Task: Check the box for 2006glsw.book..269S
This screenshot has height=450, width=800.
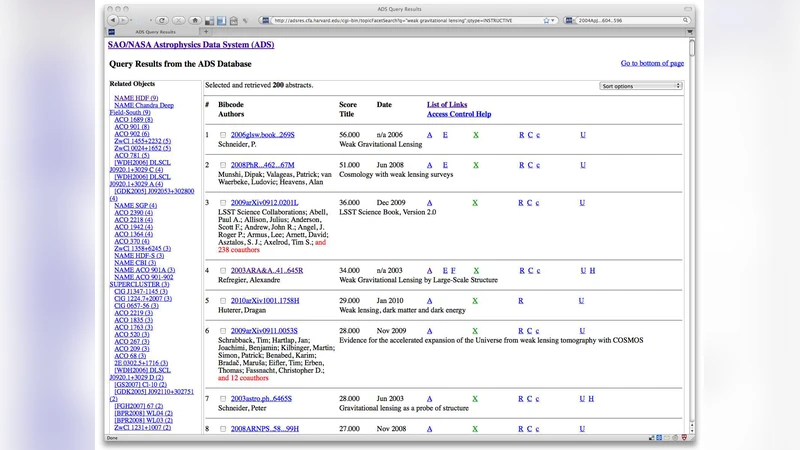Action: [x=222, y=134]
